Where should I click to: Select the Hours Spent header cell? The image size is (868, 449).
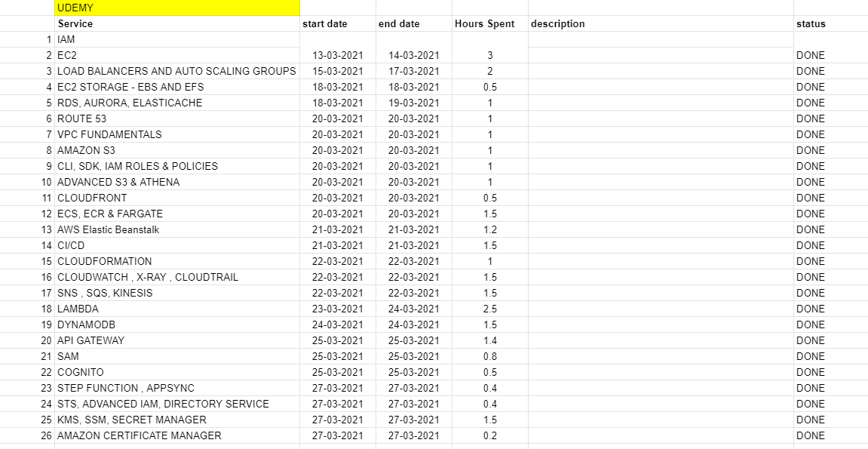490,24
